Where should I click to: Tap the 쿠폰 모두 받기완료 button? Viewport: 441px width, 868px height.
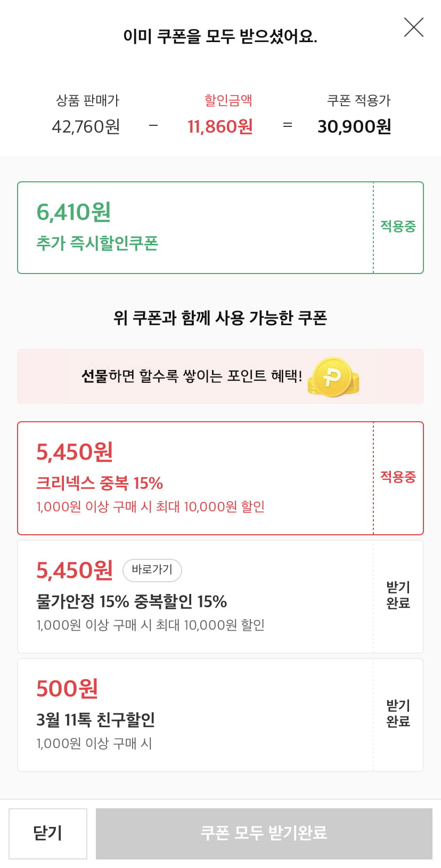point(264,833)
